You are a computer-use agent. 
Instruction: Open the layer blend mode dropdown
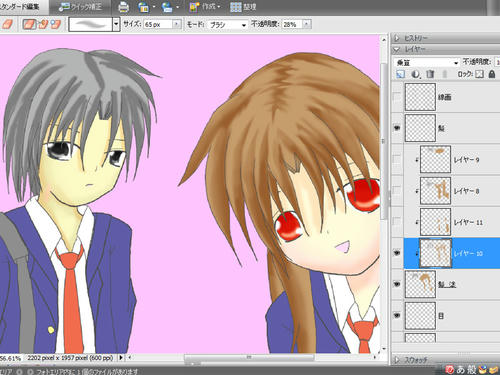(426, 62)
